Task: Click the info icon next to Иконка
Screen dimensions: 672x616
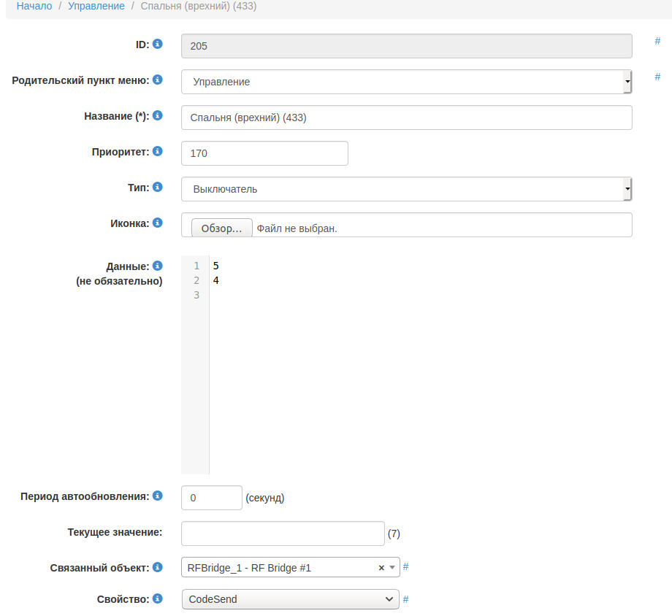Action: pos(157,223)
